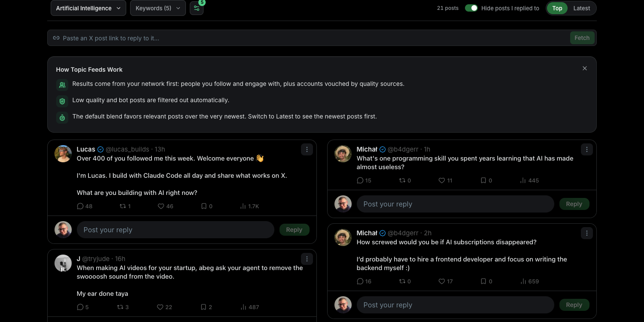Repost Lucas's welcome post
The width and height of the screenshot is (644, 322).
123,206
